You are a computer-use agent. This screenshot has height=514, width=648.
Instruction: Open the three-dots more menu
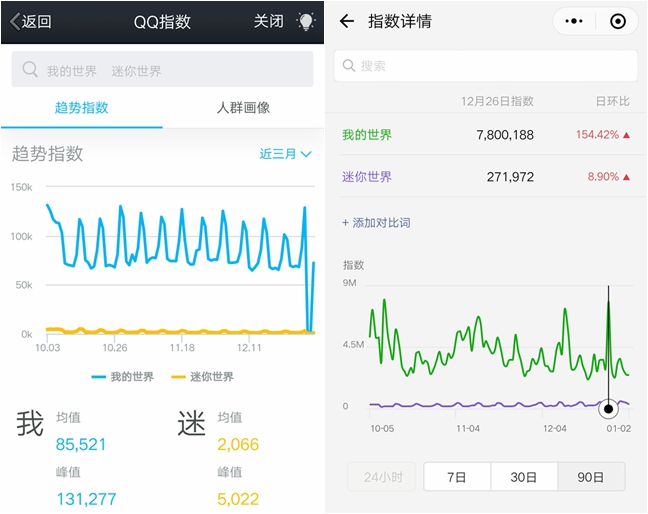(574, 21)
